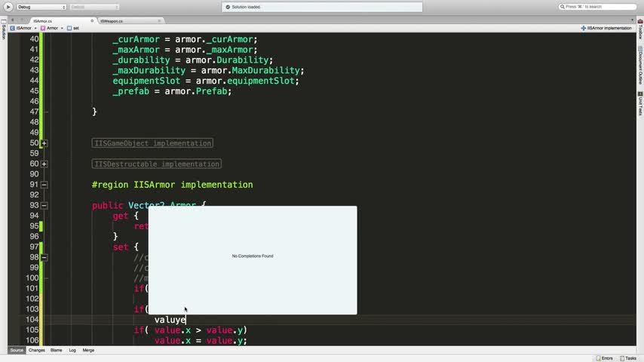Open the ISArmor class breadcrumb
644x362 pixels.
coord(21,28)
